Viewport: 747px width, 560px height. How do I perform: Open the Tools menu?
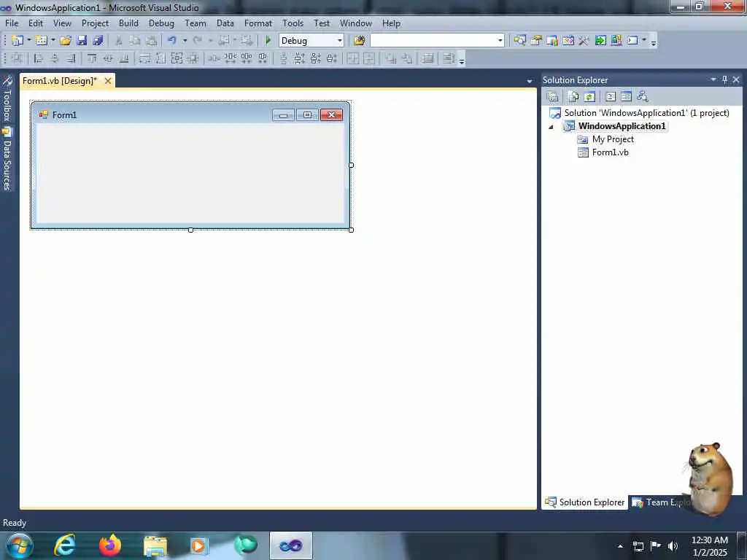pos(293,23)
